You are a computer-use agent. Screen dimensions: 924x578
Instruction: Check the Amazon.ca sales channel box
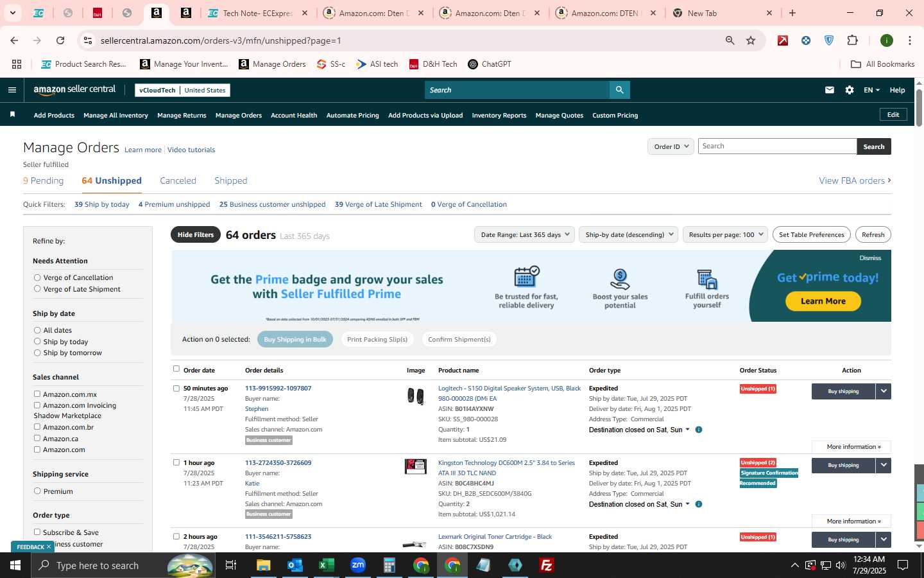click(x=37, y=438)
